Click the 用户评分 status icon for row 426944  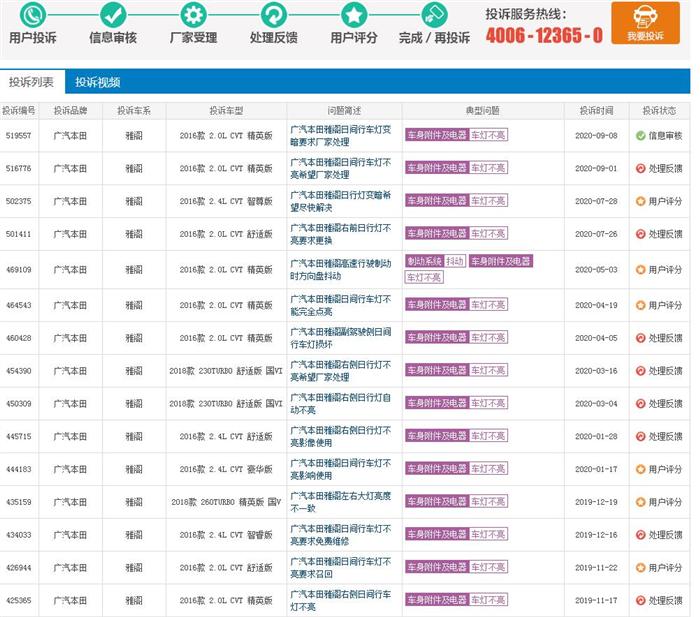(x=641, y=567)
